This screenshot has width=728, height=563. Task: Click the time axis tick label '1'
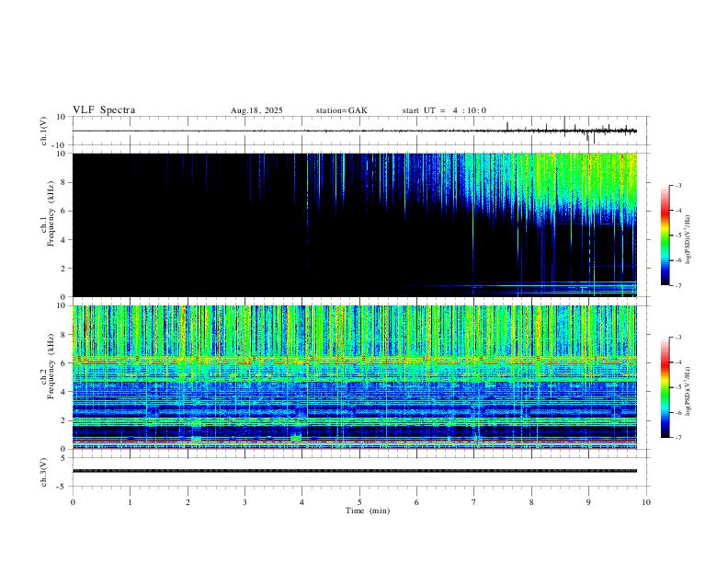[130, 502]
